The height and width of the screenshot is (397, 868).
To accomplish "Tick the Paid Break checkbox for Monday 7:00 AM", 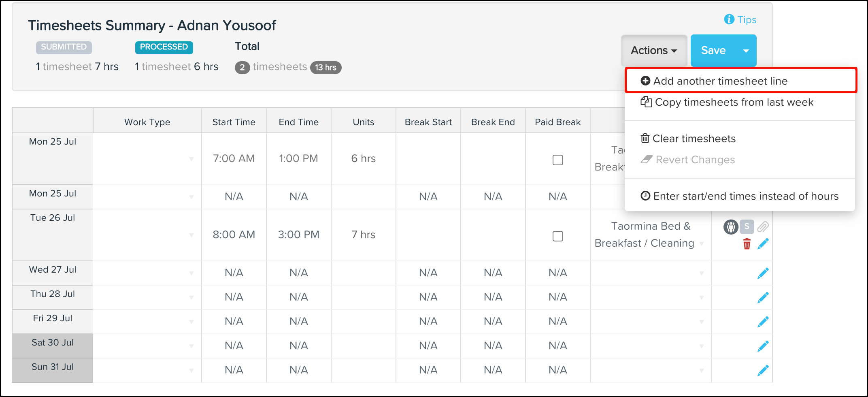I will [557, 160].
